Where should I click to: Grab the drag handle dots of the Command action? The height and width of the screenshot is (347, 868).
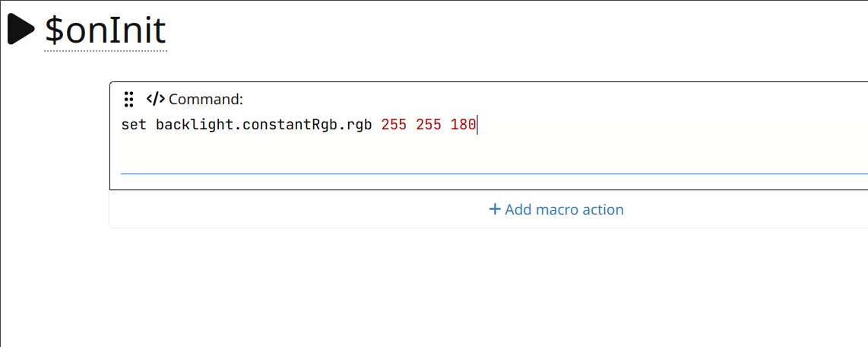(x=129, y=99)
